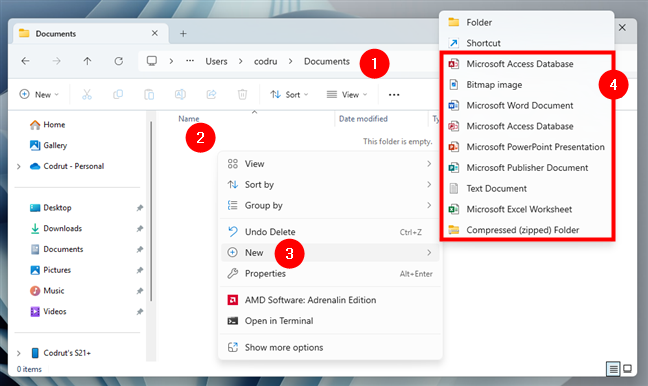Choose Undo Delete from the context menu
This screenshot has width=648, height=386.
tap(330, 232)
